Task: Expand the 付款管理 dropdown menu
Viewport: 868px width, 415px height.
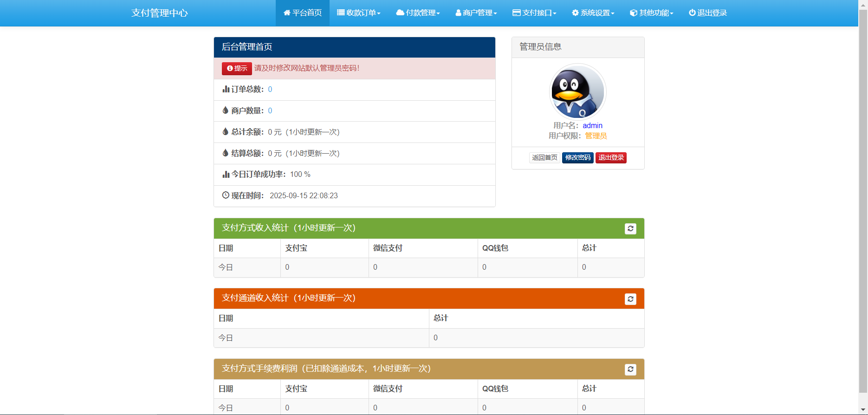Action: coord(418,13)
